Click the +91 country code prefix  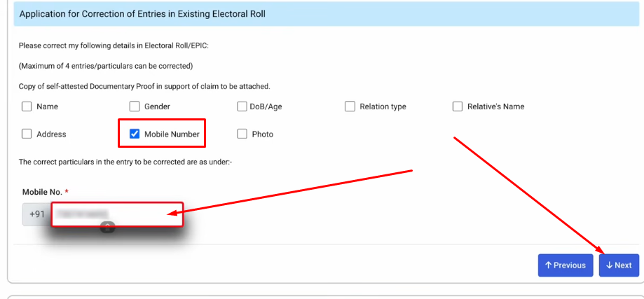click(x=37, y=214)
